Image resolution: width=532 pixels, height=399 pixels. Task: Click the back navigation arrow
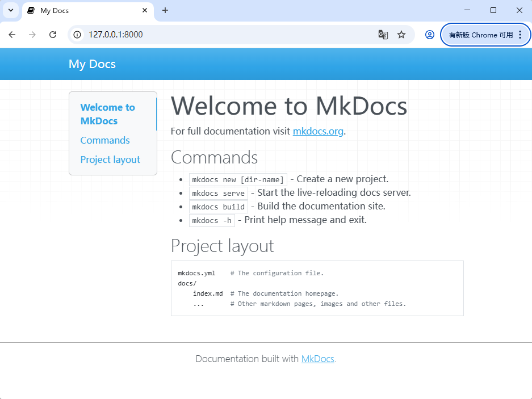pyautogui.click(x=12, y=35)
